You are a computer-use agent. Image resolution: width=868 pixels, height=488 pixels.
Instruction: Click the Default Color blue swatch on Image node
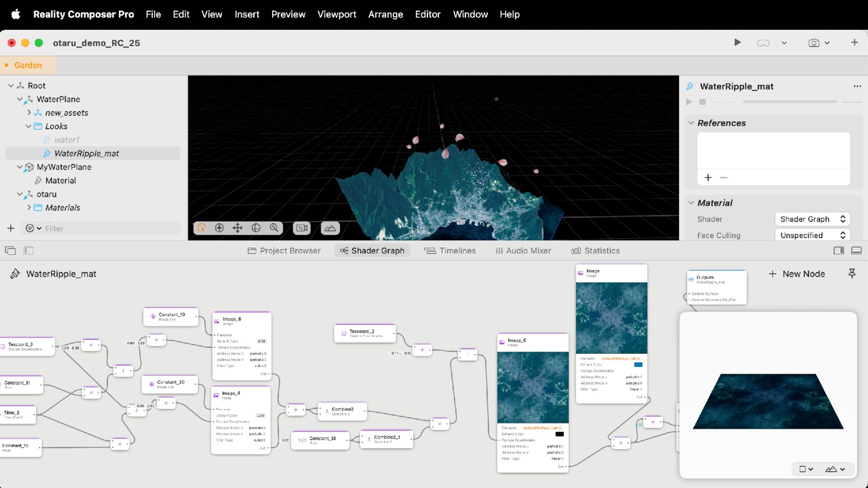tap(638, 365)
